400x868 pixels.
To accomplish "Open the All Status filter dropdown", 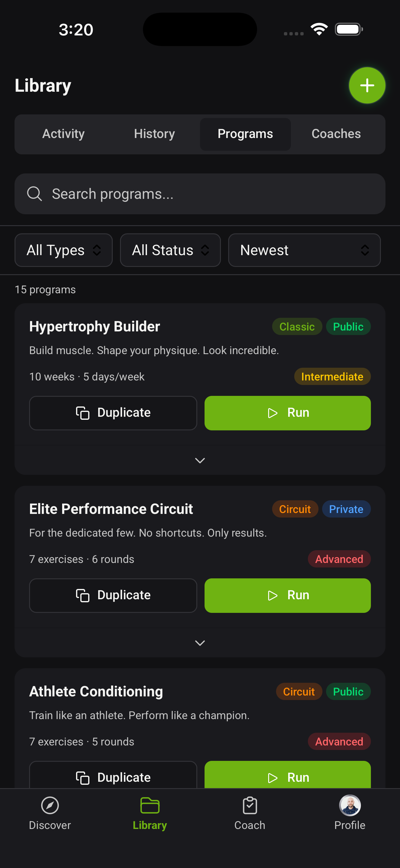I will click(170, 250).
